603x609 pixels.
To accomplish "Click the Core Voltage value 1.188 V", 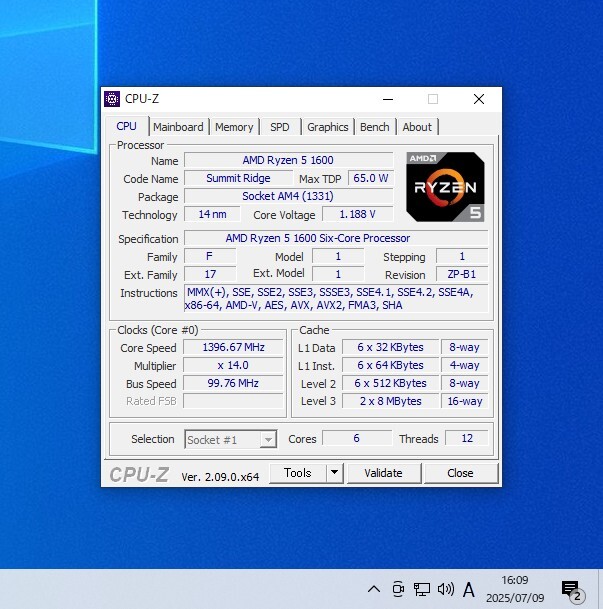I will (x=358, y=214).
